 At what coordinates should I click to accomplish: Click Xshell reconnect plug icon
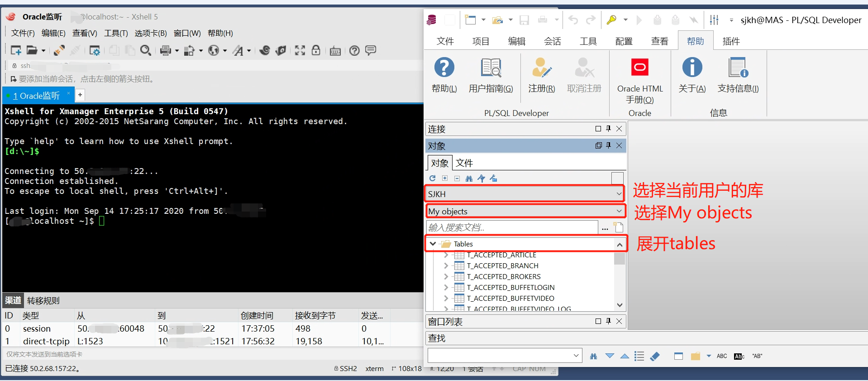(x=59, y=50)
